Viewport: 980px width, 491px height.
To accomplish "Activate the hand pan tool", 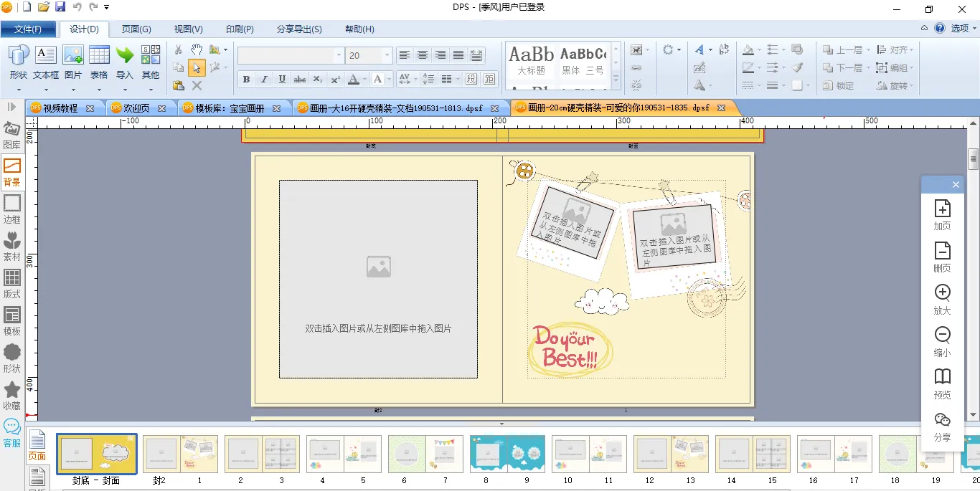I will [197, 50].
